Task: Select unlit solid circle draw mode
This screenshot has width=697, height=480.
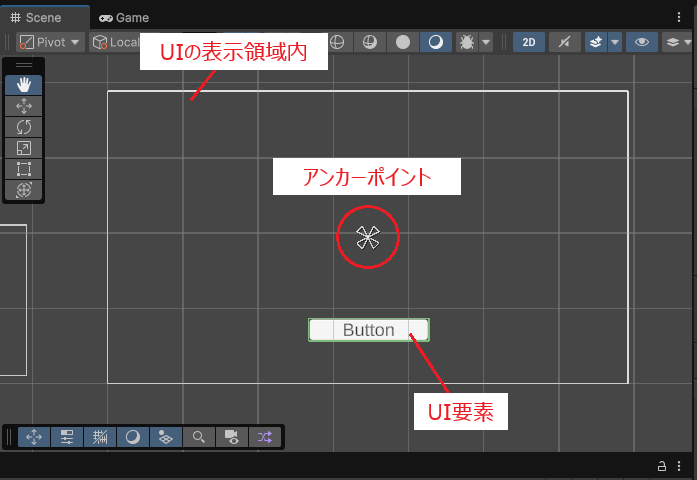Action: pos(403,42)
